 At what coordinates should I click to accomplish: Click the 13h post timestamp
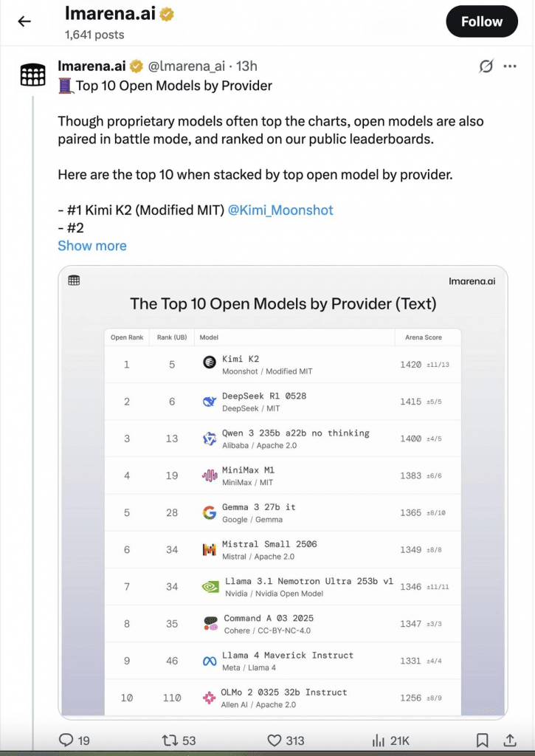(x=246, y=66)
